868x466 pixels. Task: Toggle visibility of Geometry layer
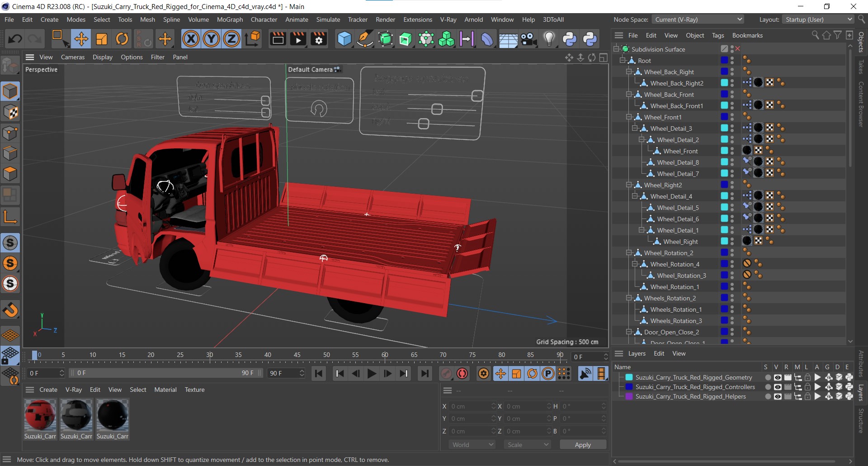778,377
